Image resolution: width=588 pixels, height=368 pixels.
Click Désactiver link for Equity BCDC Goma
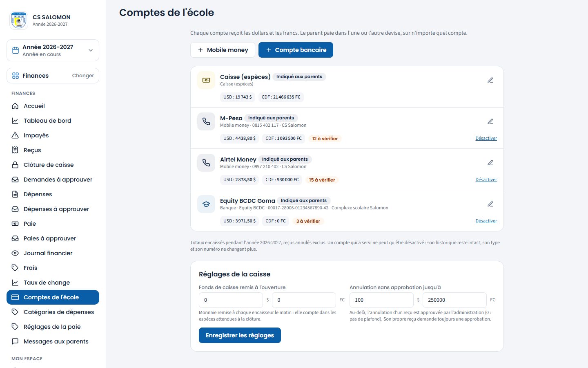(486, 221)
